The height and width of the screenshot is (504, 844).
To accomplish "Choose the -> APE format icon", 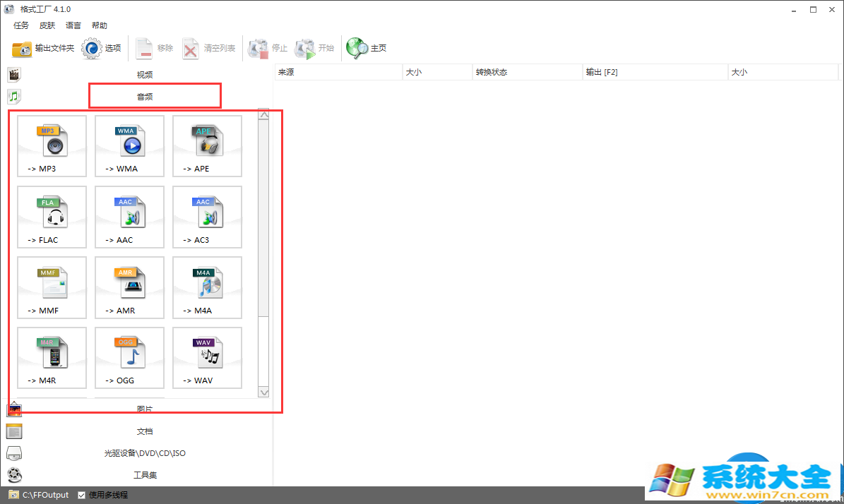I will coord(207,146).
